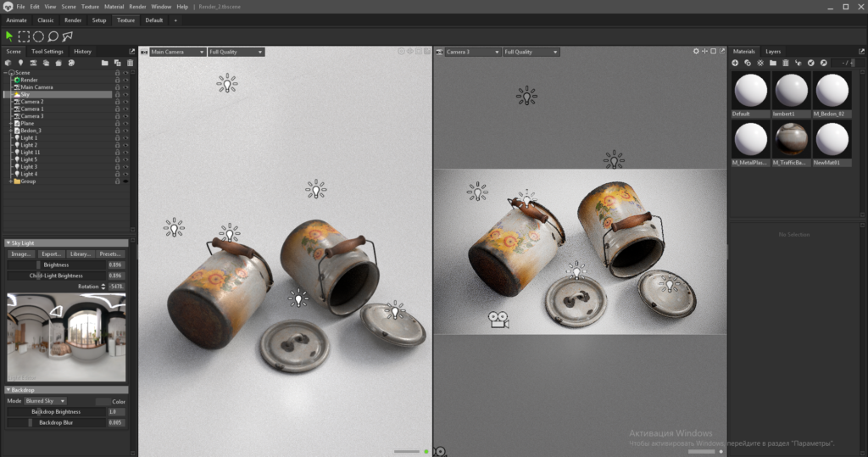
Task: Create a new group folder in scene
Action: (x=104, y=63)
